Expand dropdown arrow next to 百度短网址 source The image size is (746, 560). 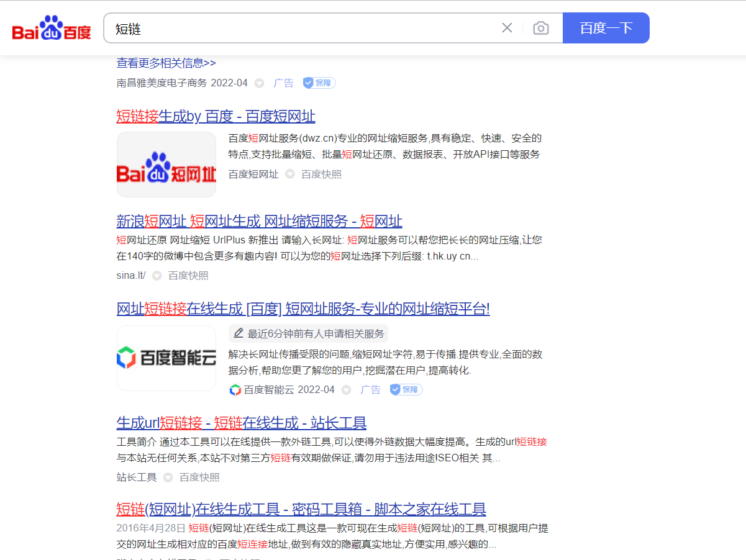[290, 174]
